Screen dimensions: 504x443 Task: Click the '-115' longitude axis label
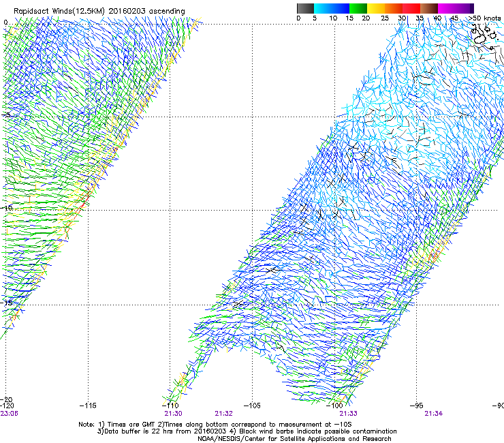coord(88,406)
